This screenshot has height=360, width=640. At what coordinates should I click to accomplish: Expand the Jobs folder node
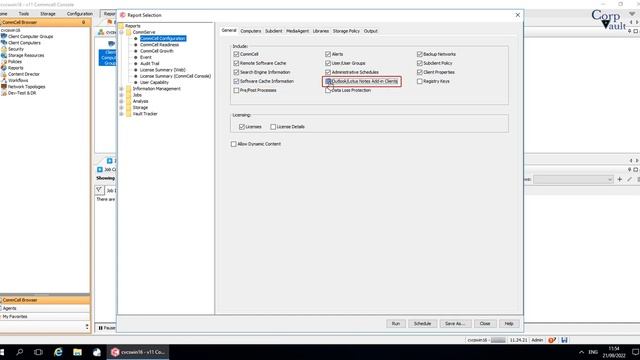click(x=121, y=95)
